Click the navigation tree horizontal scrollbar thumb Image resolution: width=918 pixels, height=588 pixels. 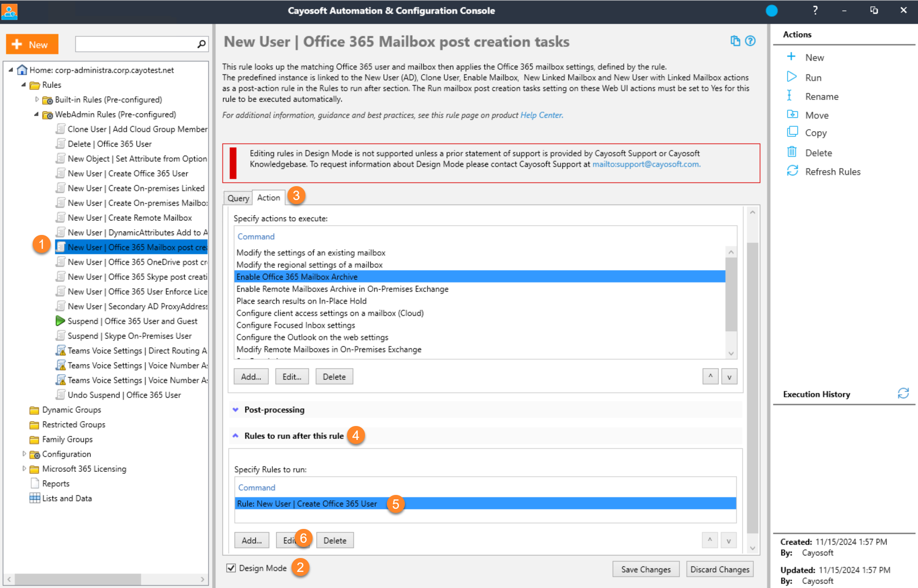pos(78,579)
